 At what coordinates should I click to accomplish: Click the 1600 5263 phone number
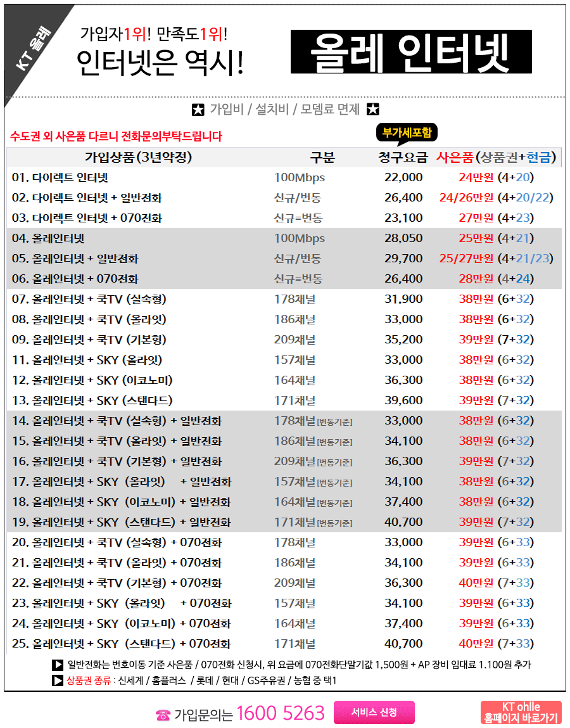tap(281, 713)
